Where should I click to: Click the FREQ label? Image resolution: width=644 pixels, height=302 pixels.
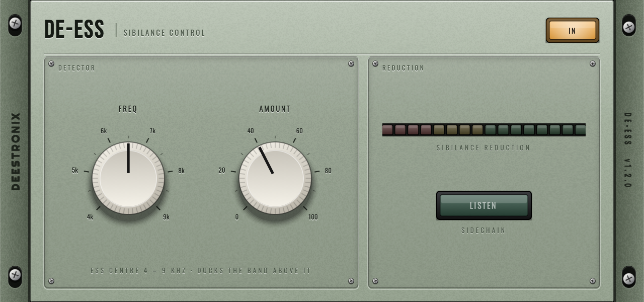(128, 109)
